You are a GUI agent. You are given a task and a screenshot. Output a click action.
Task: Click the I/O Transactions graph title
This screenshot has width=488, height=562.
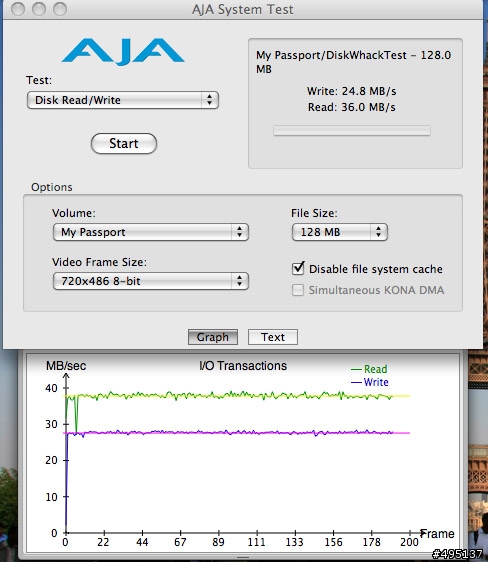(x=243, y=366)
